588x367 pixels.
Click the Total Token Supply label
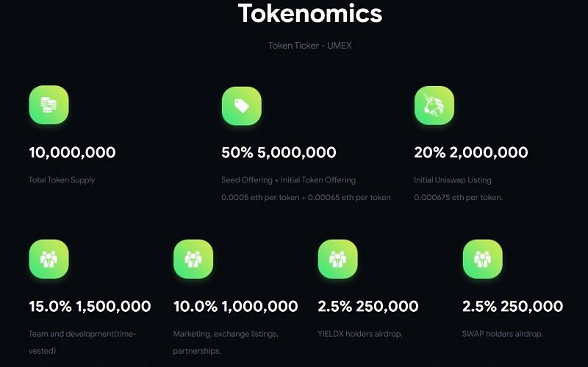click(62, 180)
